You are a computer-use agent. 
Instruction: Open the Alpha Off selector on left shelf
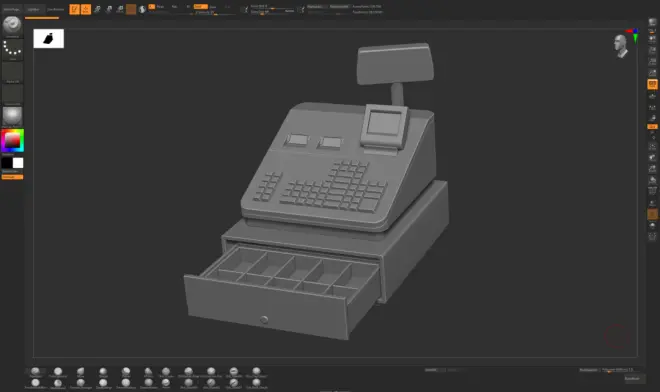[12, 72]
